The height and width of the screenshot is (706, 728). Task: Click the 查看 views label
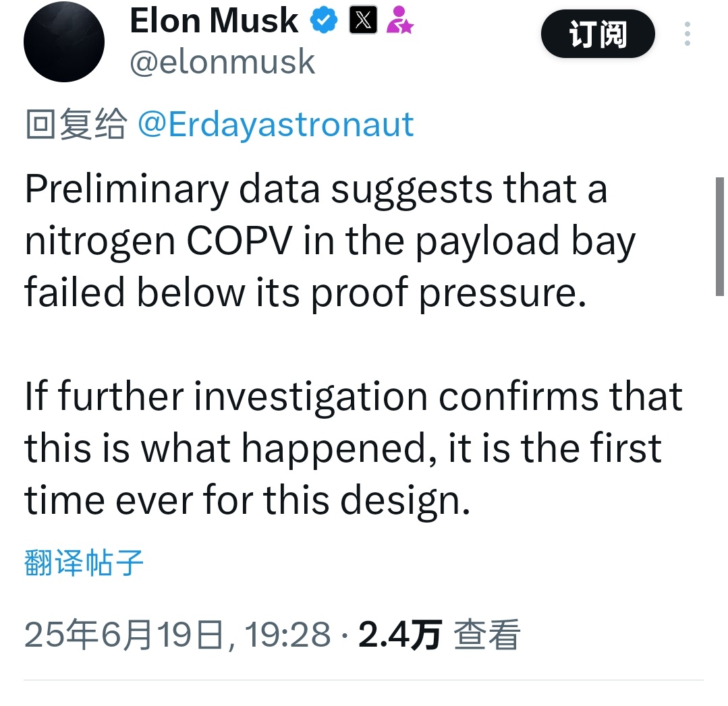pos(486,635)
